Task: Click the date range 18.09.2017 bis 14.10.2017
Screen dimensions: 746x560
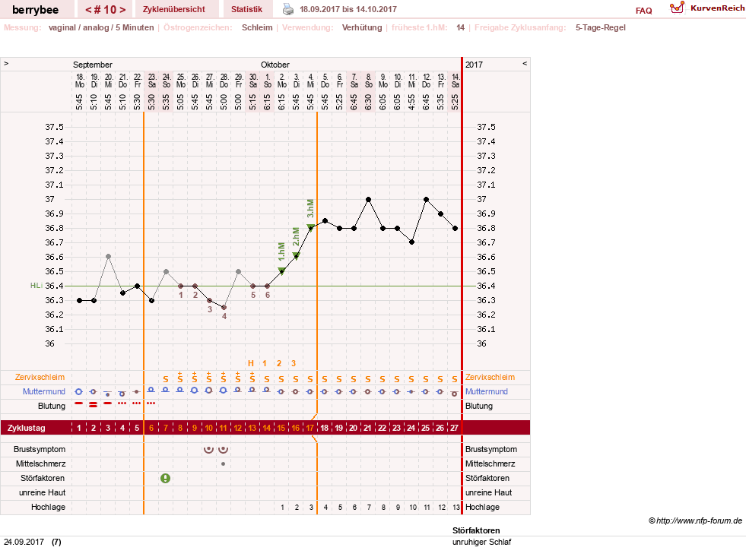Action: pos(348,9)
